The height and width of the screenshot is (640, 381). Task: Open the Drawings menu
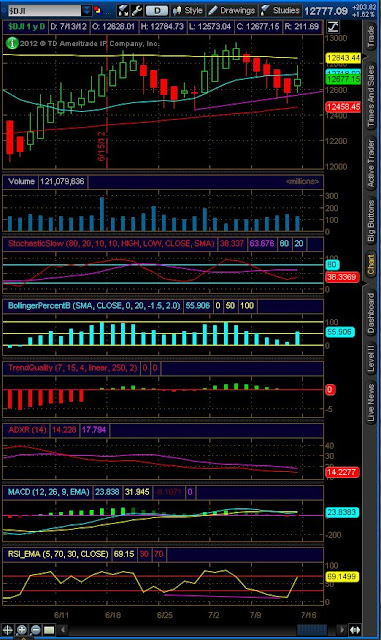[232, 10]
